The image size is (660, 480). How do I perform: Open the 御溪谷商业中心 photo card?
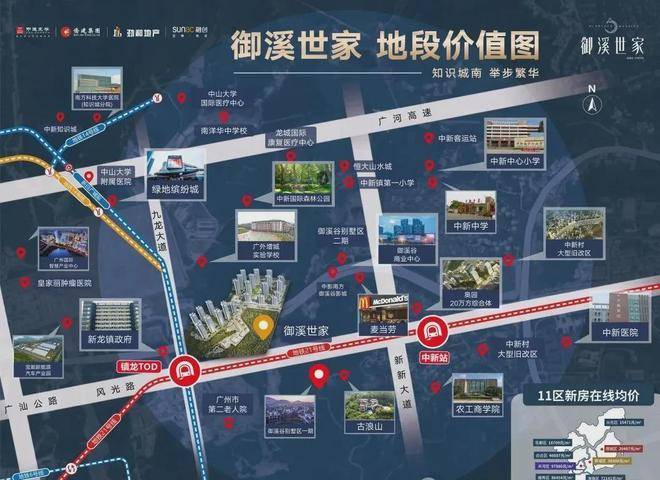click(407, 239)
